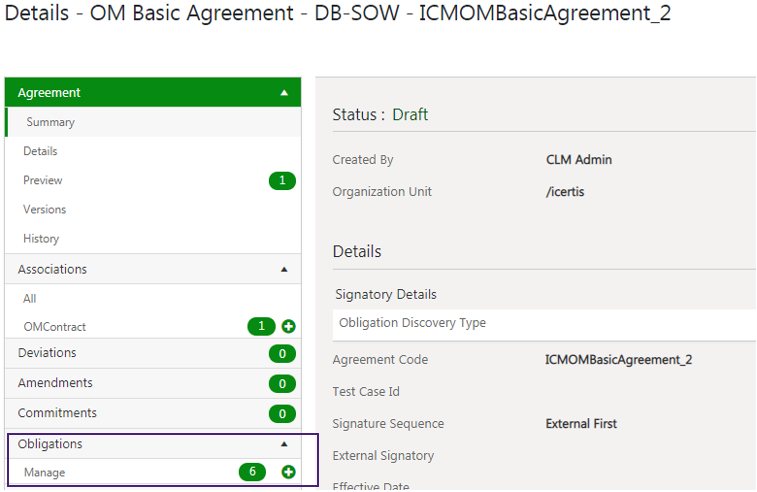Collapse the Obligations section arrow
This screenshot has width=757, height=492.
[x=284, y=444]
